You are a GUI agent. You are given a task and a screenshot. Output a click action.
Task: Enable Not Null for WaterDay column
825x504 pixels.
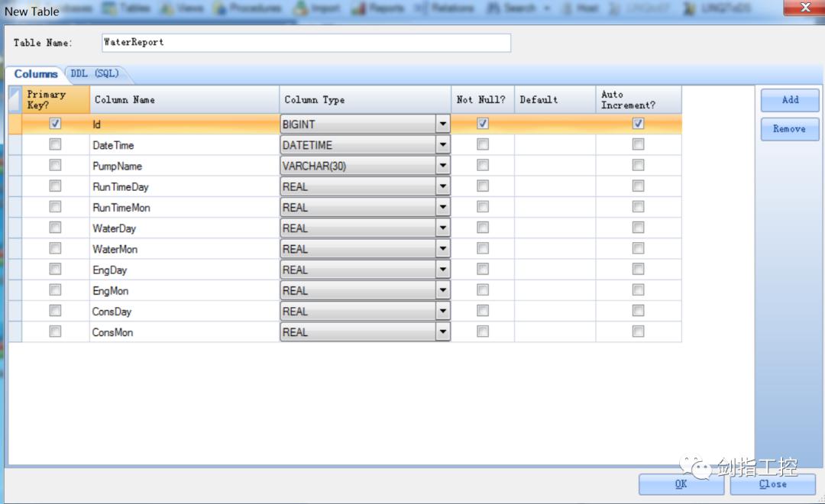(483, 228)
